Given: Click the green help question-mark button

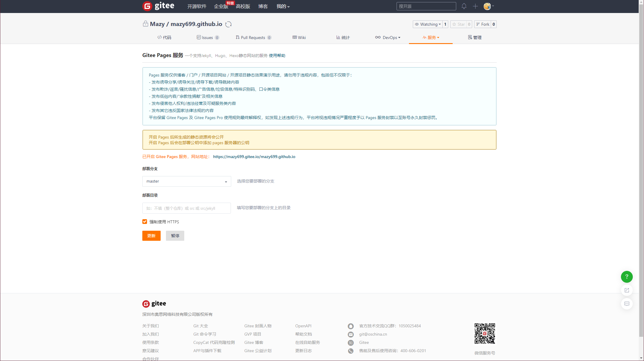Looking at the screenshot, I should click(627, 277).
